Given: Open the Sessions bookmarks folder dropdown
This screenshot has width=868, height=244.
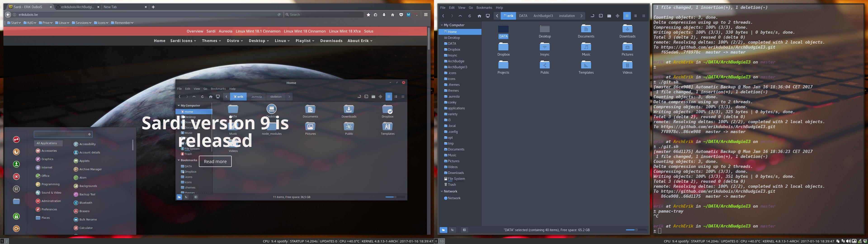Looking at the screenshot, I should coord(82,23).
